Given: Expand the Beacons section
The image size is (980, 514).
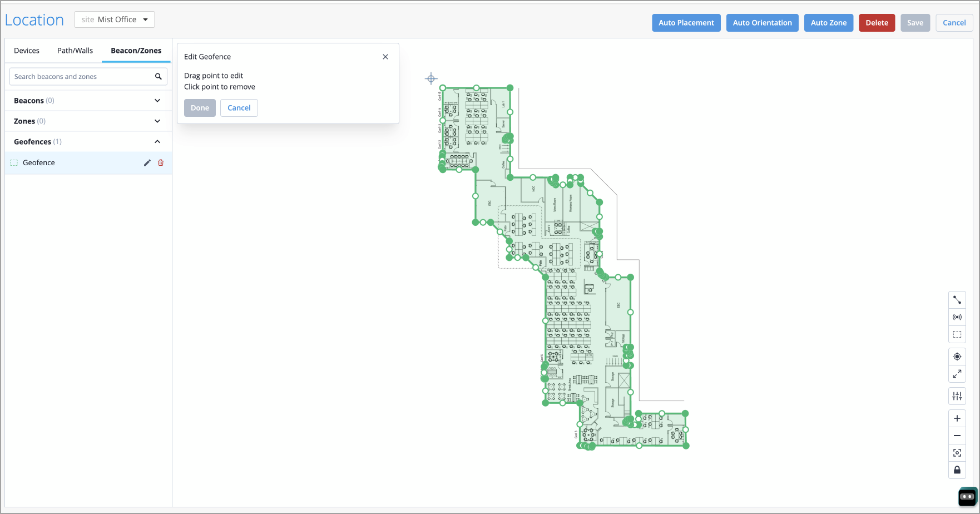Looking at the screenshot, I should pyautogui.click(x=88, y=101).
